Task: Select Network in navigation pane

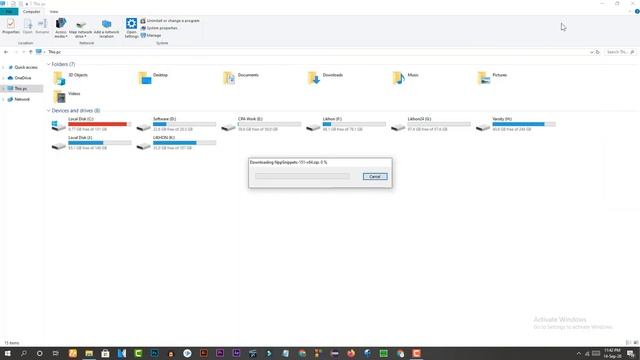Action: pyautogui.click(x=22, y=99)
